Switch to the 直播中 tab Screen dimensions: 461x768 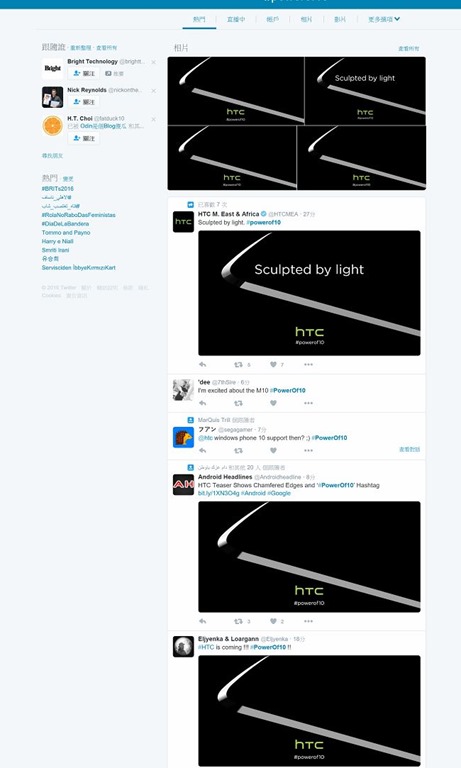pyautogui.click(x=236, y=19)
